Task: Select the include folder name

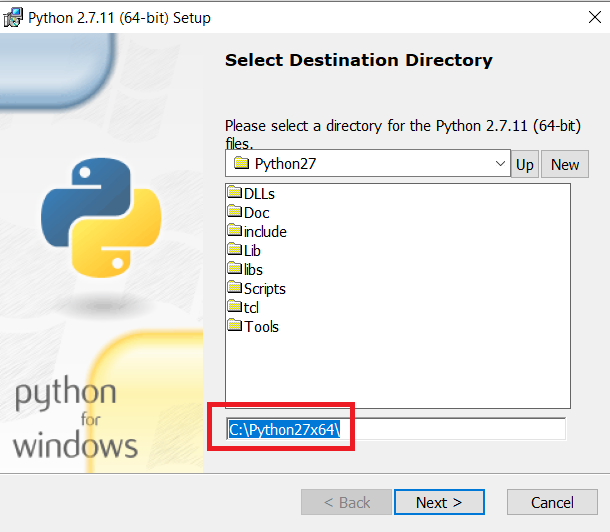Action: coord(265,232)
